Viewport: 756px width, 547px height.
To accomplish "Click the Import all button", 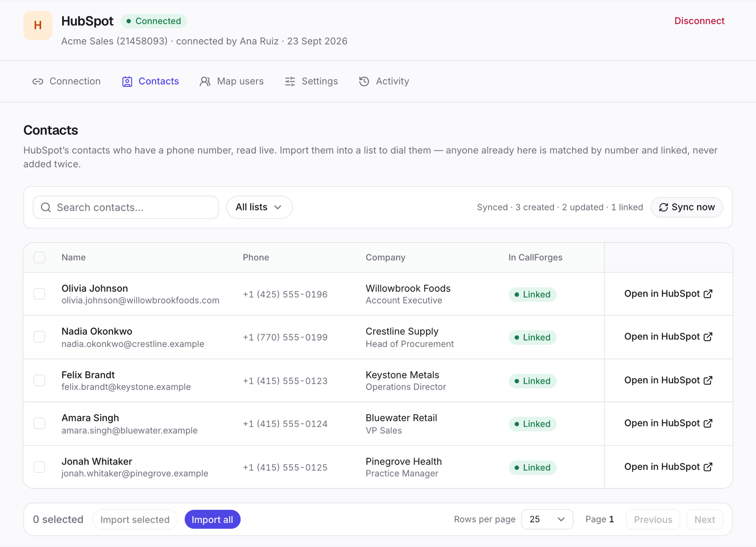I will [x=213, y=520].
